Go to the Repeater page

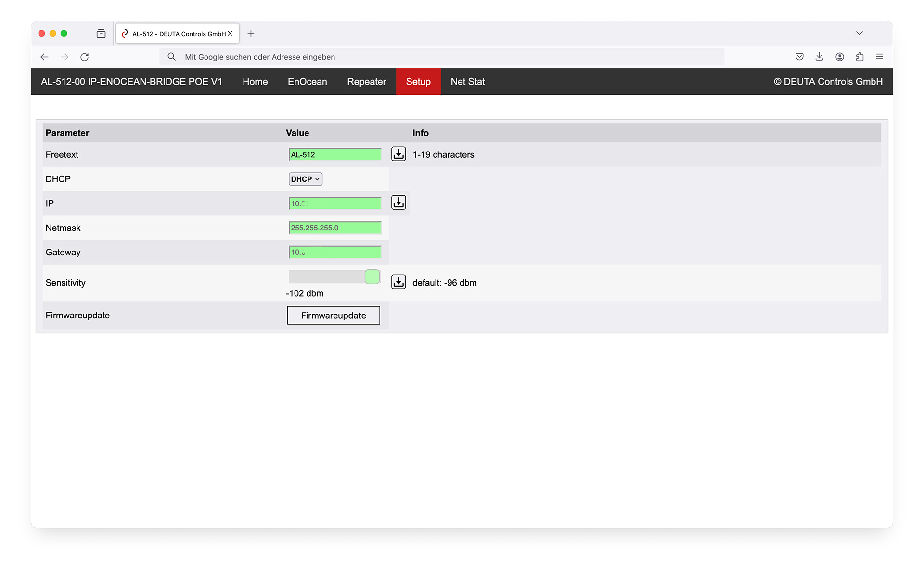(x=366, y=82)
